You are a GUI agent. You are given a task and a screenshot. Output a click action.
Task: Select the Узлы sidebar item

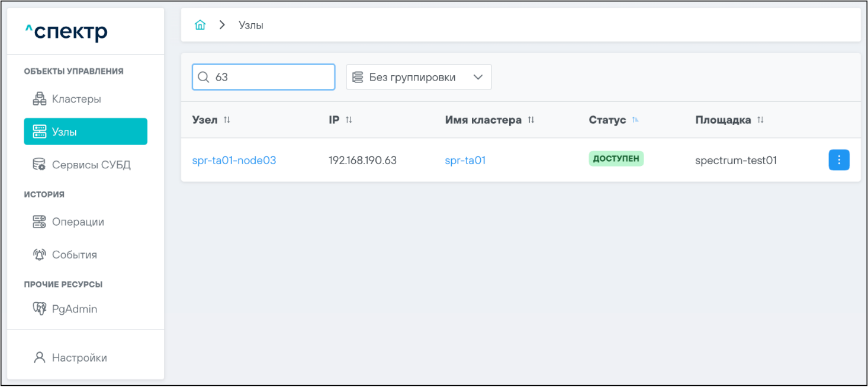[85, 132]
